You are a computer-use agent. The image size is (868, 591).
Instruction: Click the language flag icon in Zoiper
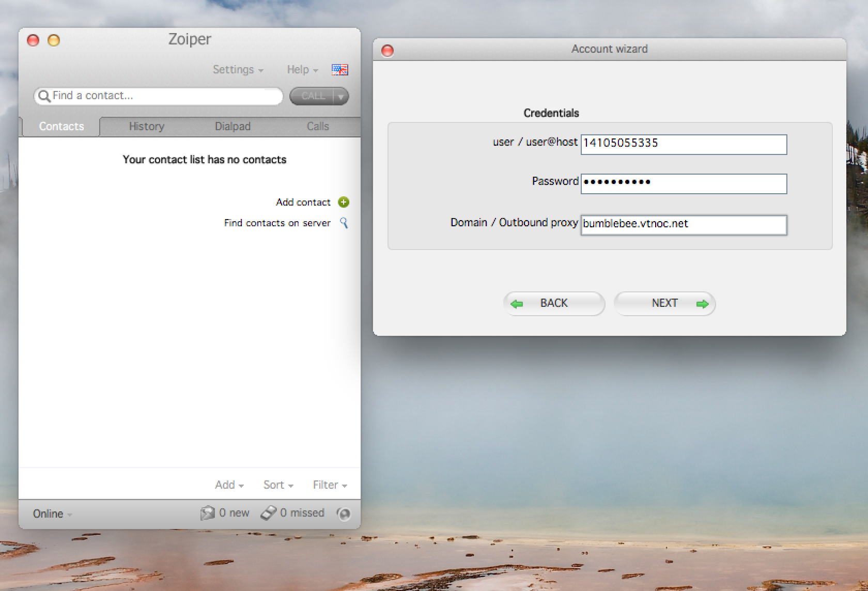[339, 70]
